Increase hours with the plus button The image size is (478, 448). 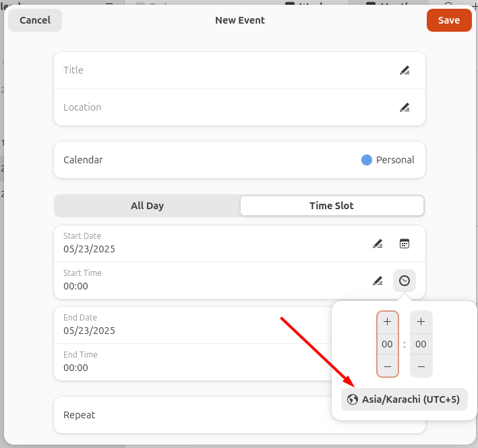(x=387, y=323)
